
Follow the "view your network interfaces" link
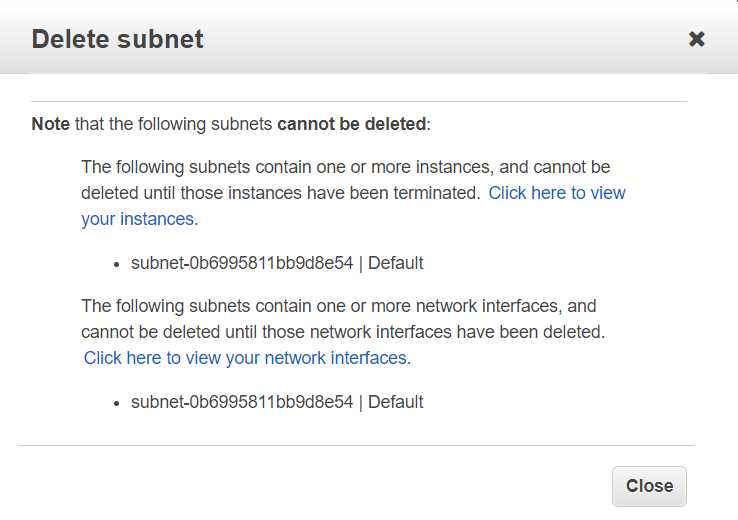[247, 357]
